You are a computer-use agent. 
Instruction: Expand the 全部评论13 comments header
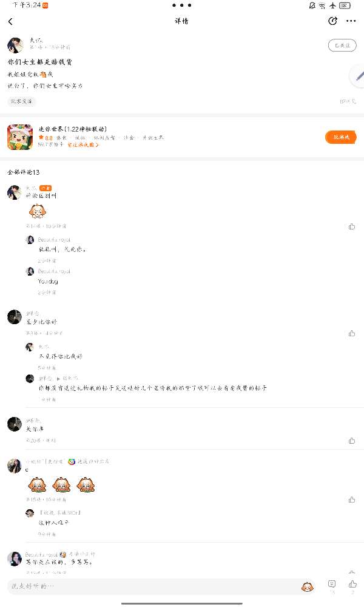[23, 172]
